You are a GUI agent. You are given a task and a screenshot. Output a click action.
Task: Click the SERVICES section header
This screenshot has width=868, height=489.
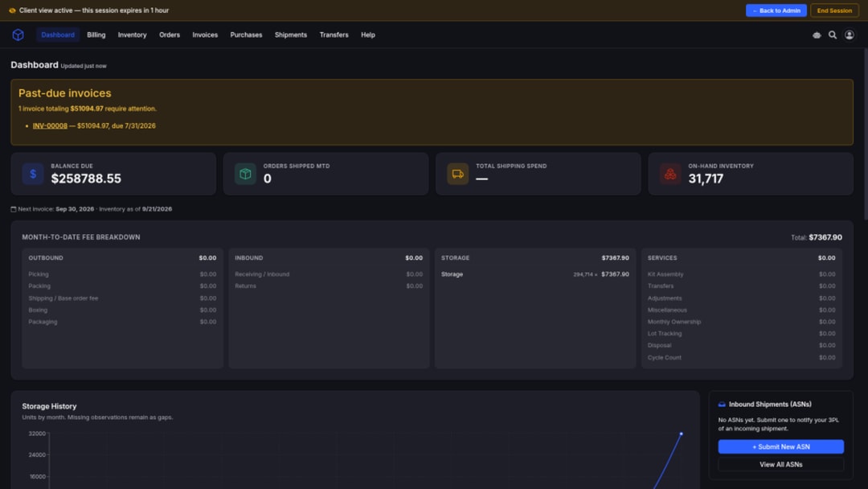[x=662, y=258]
